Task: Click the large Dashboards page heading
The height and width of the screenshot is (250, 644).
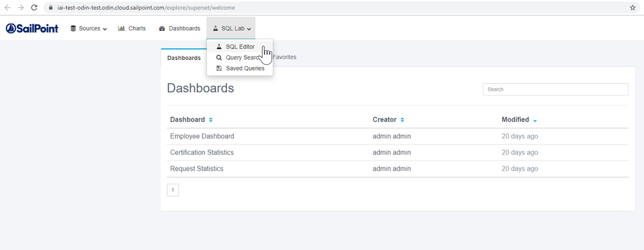Action: tap(200, 88)
